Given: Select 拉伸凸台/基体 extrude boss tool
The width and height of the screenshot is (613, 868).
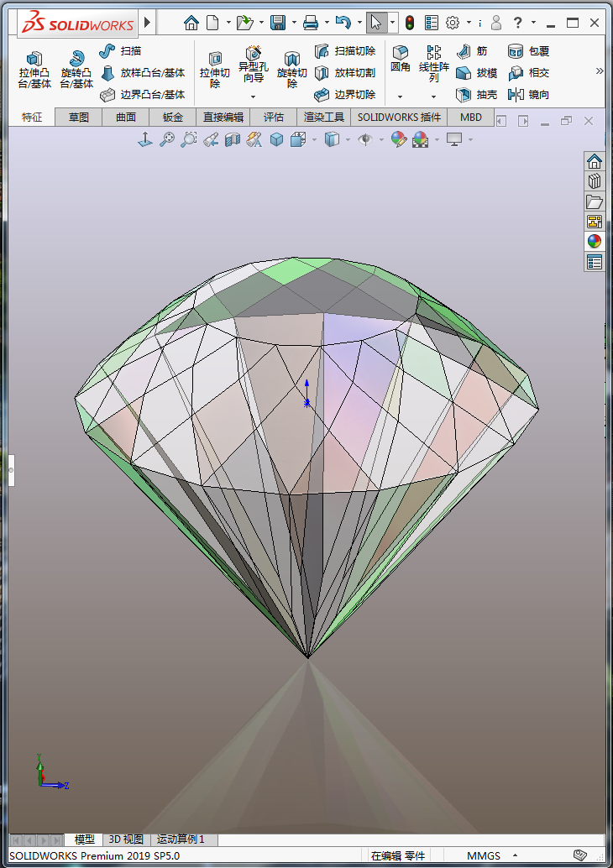Looking at the screenshot, I should (34, 70).
